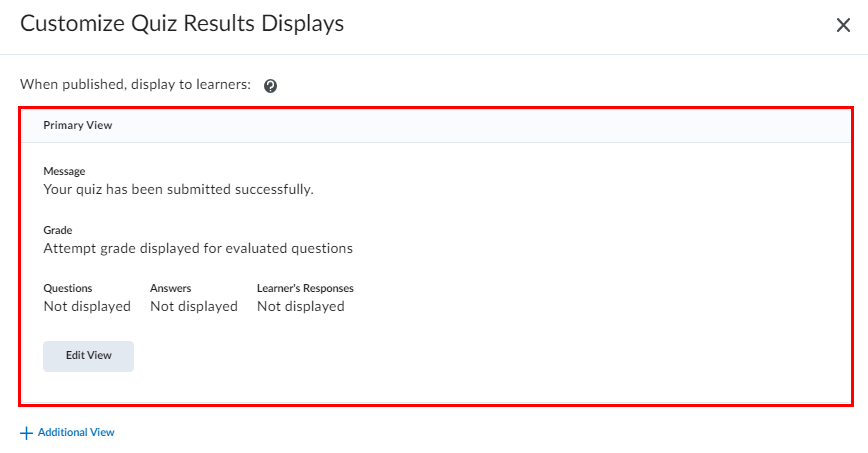
Task: Click the Questions column label
Action: click(68, 288)
